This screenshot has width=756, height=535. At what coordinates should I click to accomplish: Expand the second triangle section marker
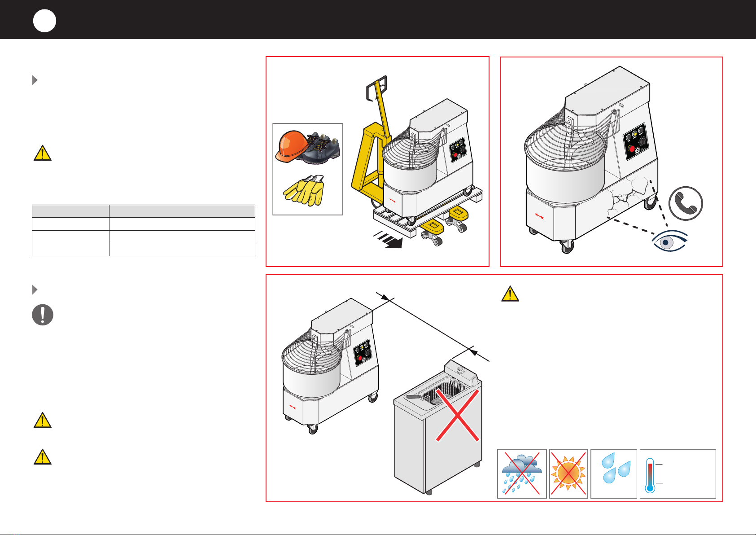(35, 289)
